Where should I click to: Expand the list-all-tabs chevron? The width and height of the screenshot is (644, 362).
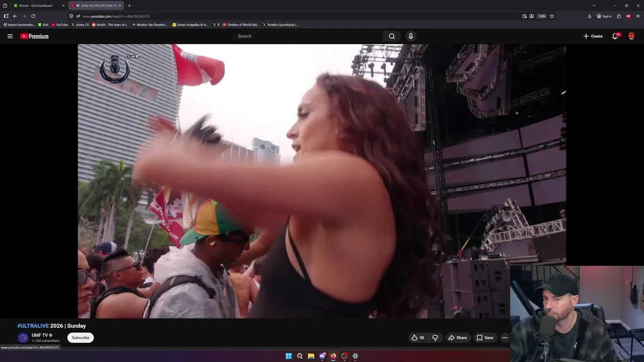click(594, 6)
